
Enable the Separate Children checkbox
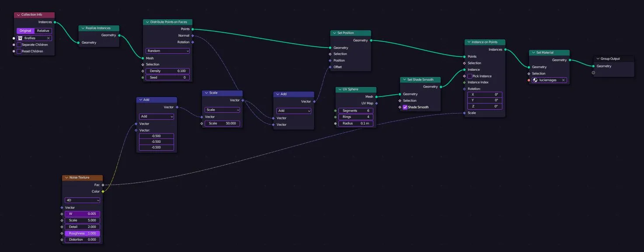[19, 45]
